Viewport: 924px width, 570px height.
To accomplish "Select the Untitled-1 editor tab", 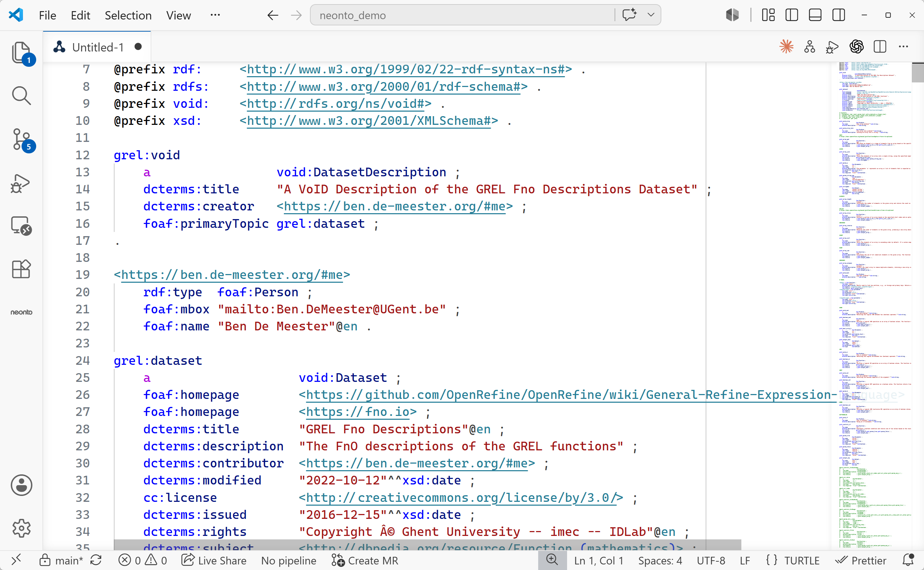I will pyautogui.click(x=97, y=47).
